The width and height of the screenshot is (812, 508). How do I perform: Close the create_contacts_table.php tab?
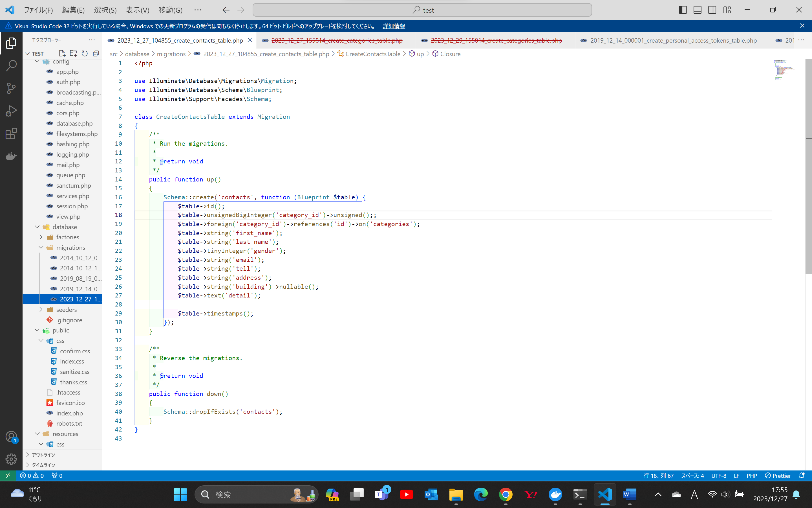pos(250,40)
